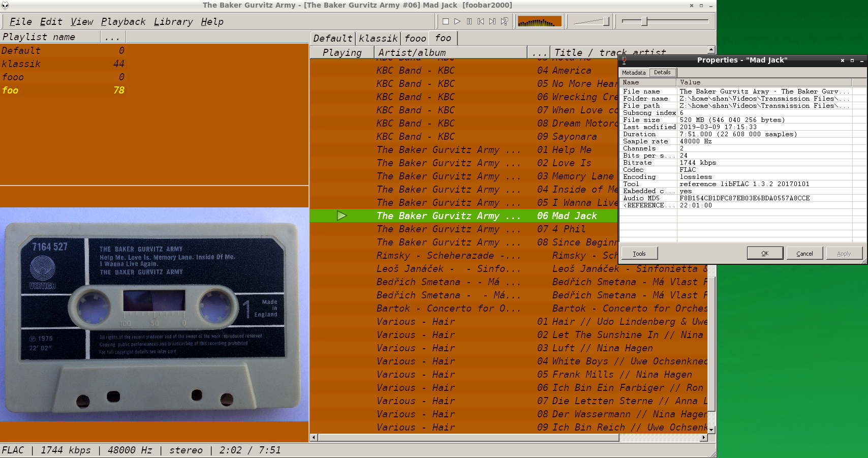Viewport: 868px width, 458px height.
Task: Select the foo playlist with 78 items
Action: pos(63,90)
